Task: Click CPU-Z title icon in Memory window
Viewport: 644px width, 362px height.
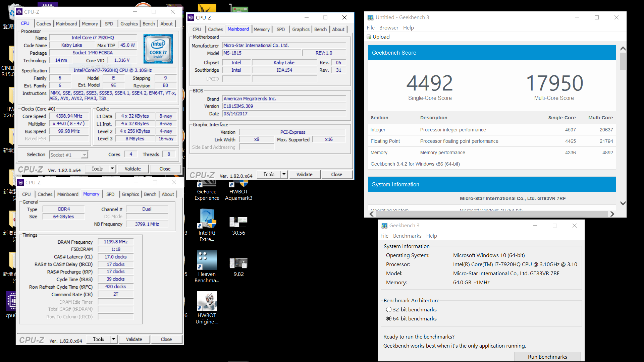Action: click(20, 182)
